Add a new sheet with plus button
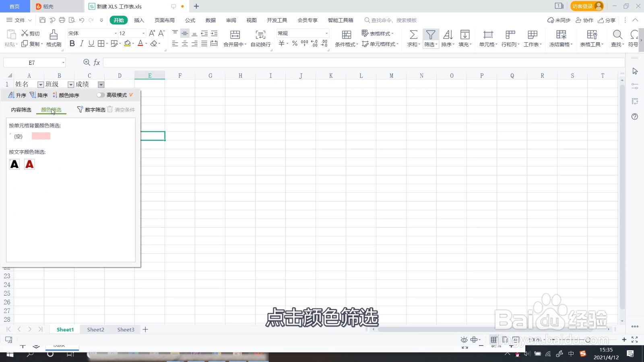Screen dimensions: 644x362 [145, 329]
